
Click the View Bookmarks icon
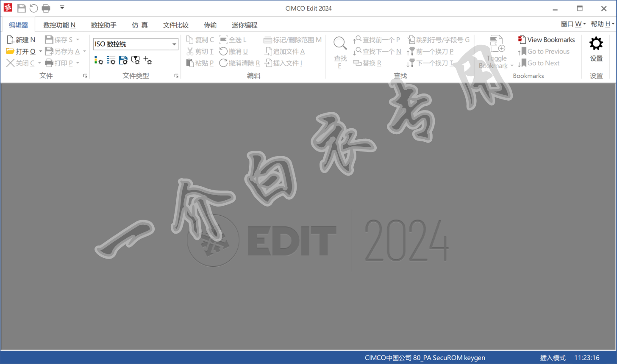click(522, 40)
